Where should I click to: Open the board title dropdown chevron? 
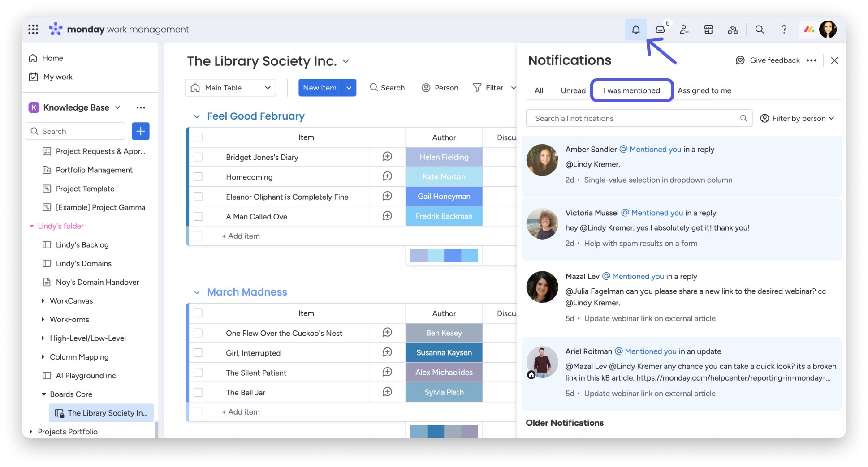click(x=346, y=61)
